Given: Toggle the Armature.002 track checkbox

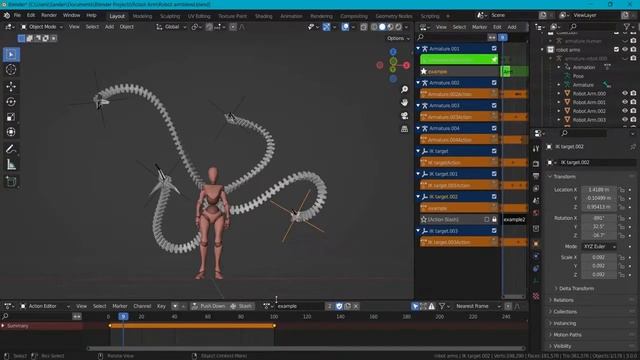Looking at the screenshot, I should [x=494, y=83].
